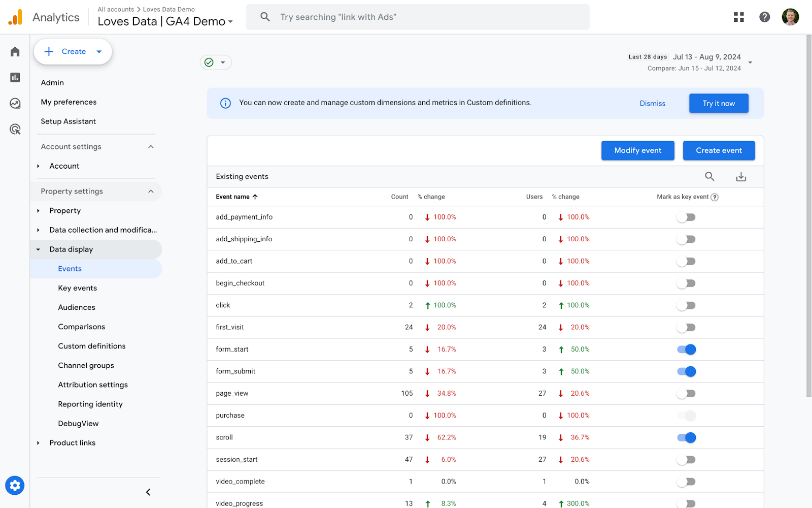Select Custom definitions in the sidebar
Viewport: 812px width, 508px height.
[91, 346]
